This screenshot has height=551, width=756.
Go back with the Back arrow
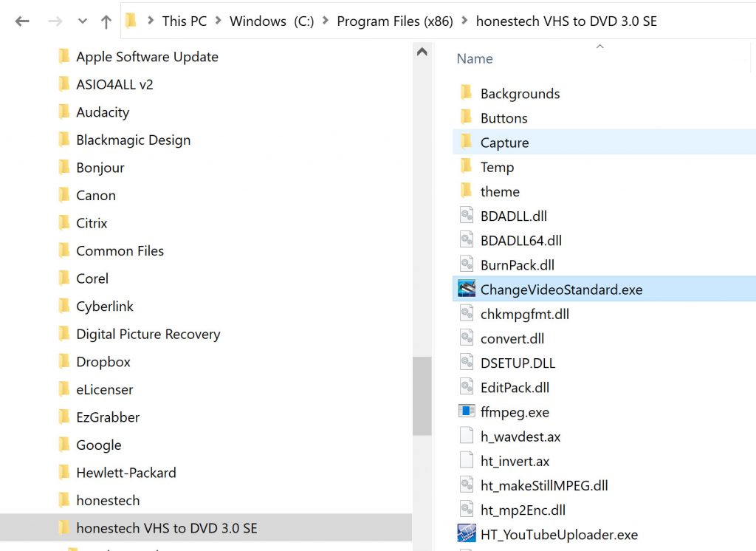[x=22, y=21]
